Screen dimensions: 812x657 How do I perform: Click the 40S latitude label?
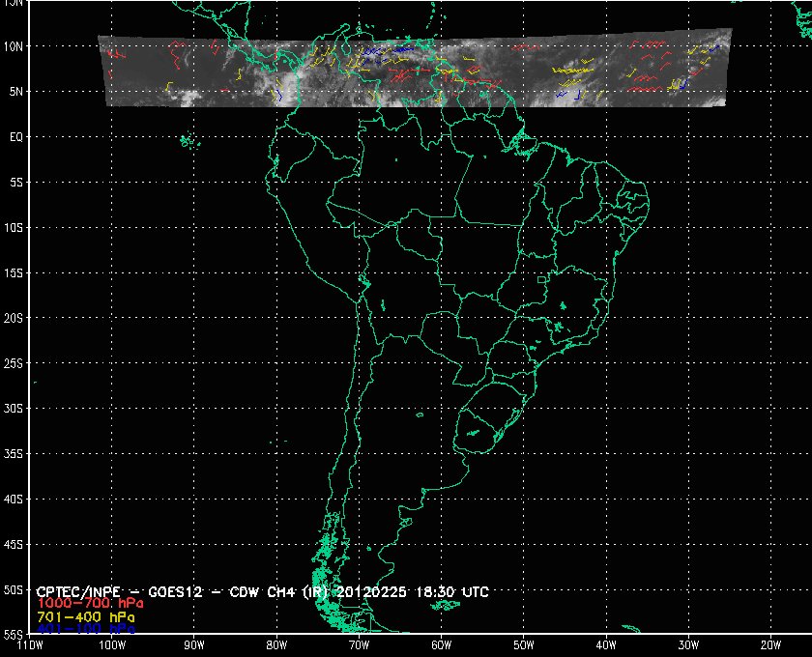click(14, 500)
